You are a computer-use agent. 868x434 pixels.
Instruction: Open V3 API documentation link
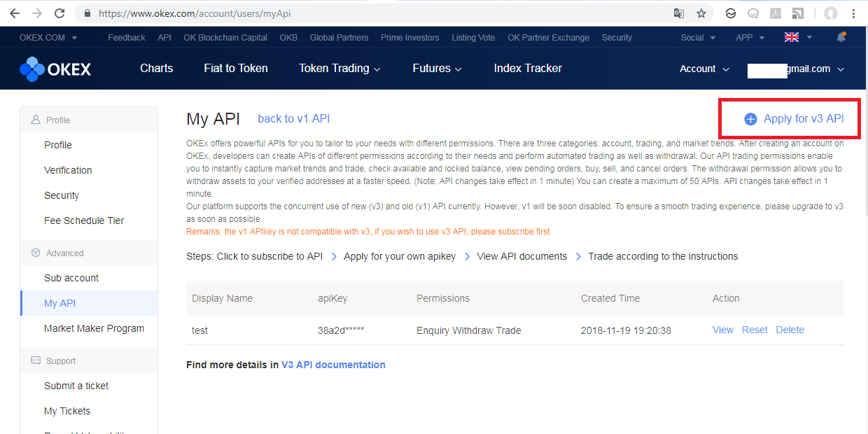(x=333, y=365)
